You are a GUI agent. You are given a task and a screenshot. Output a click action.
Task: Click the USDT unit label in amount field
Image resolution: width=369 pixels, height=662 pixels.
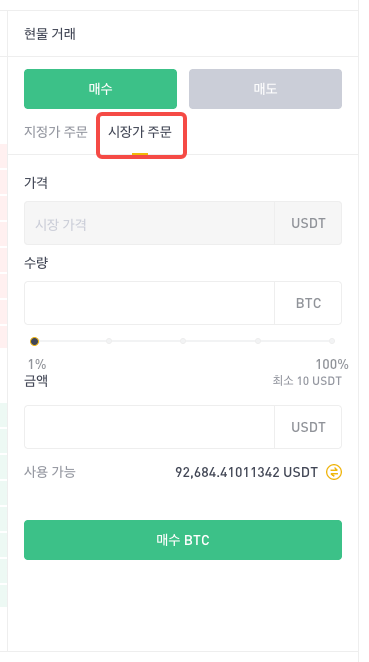[308, 427]
